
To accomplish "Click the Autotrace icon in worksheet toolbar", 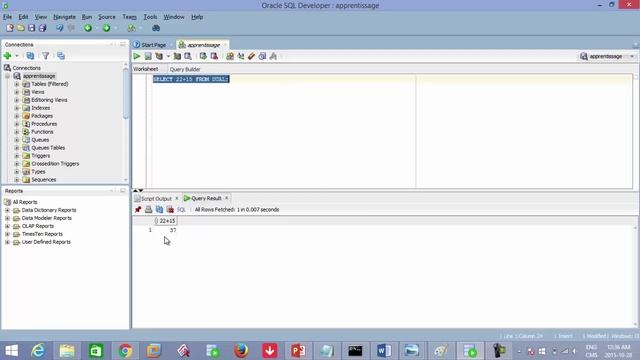I will pos(177,56).
